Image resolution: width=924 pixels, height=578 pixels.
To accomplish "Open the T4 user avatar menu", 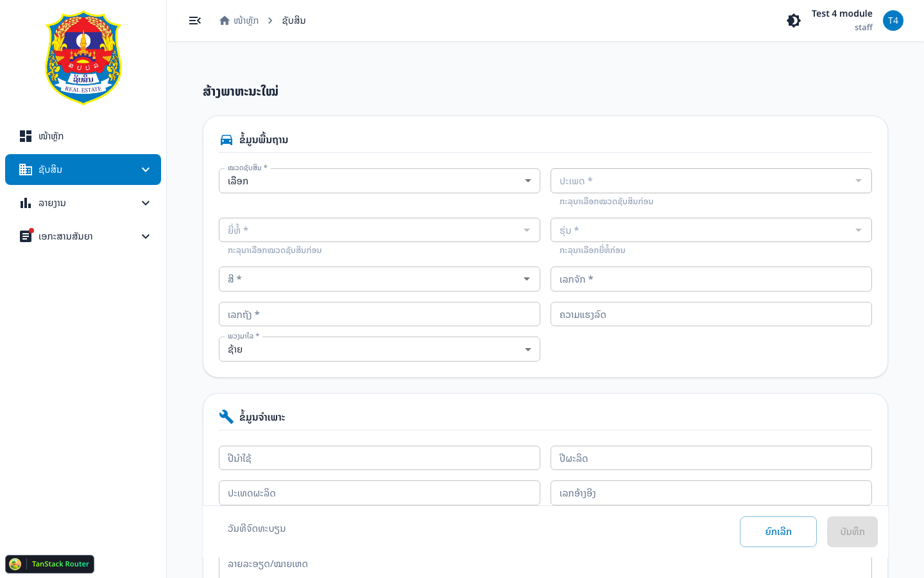I will [x=893, y=21].
